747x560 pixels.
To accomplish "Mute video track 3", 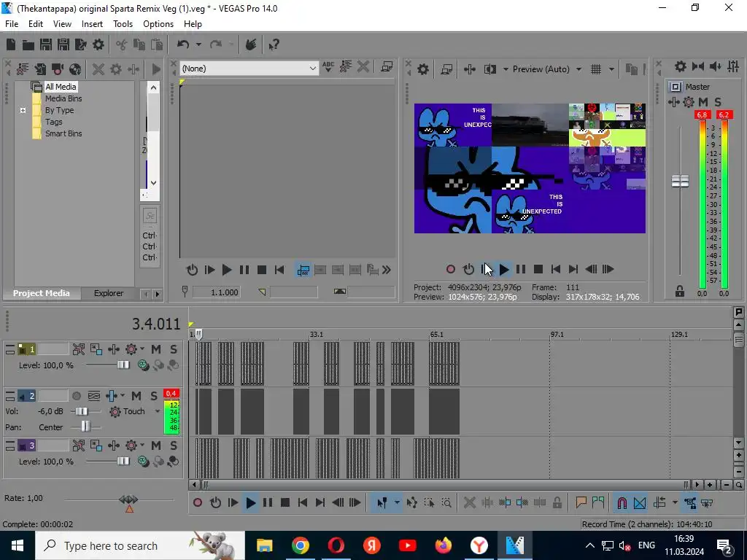I will pos(156,446).
